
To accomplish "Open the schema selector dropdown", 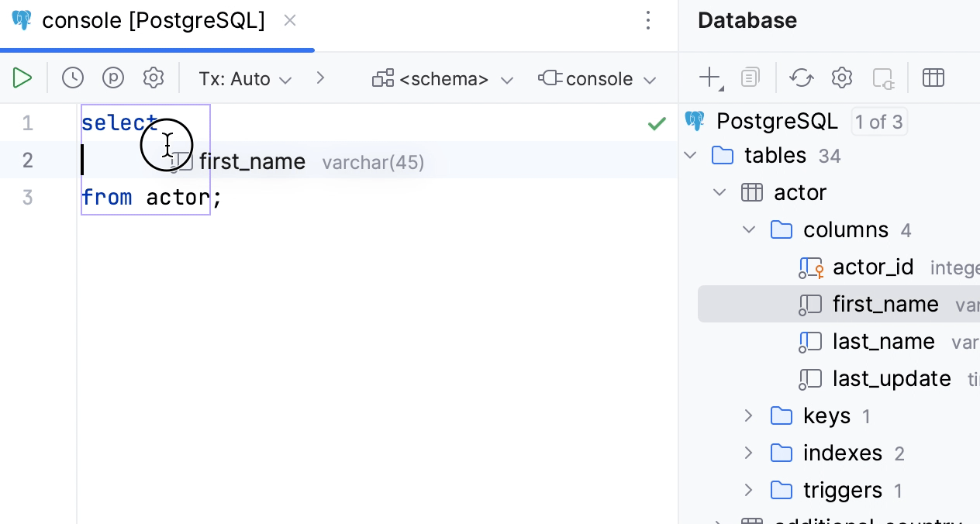I will pyautogui.click(x=442, y=78).
